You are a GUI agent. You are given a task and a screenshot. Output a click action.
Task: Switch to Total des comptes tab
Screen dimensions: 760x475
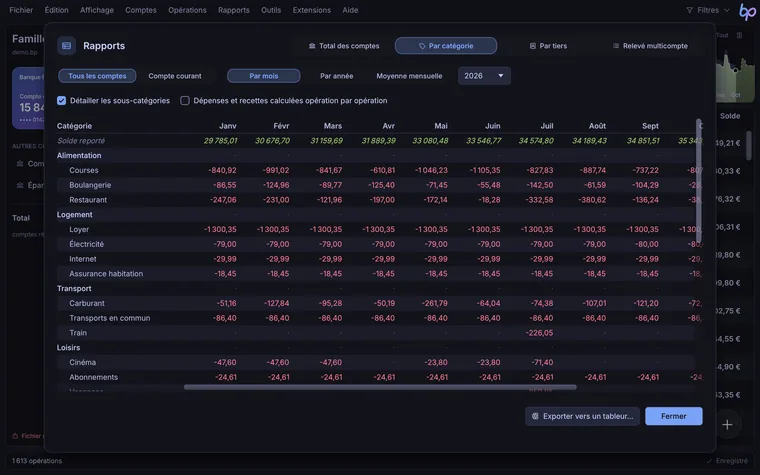[344, 46]
